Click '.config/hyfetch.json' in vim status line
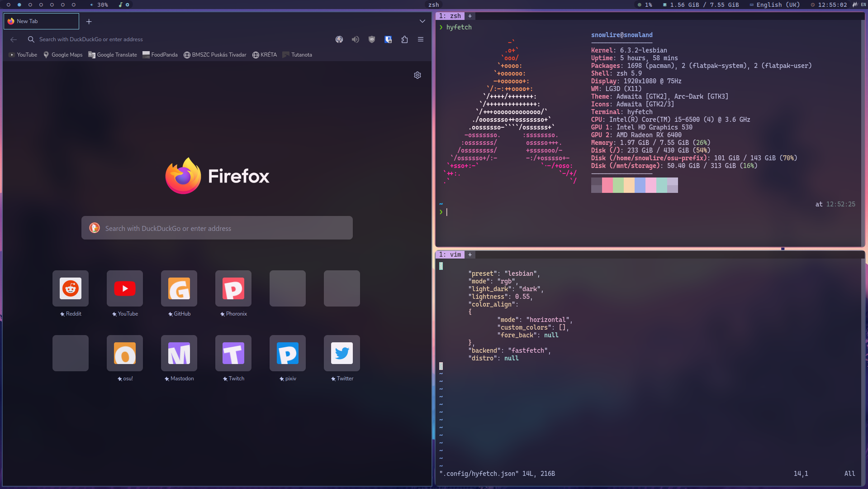The width and height of the screenshot is (868, 489). pos(479,474)
